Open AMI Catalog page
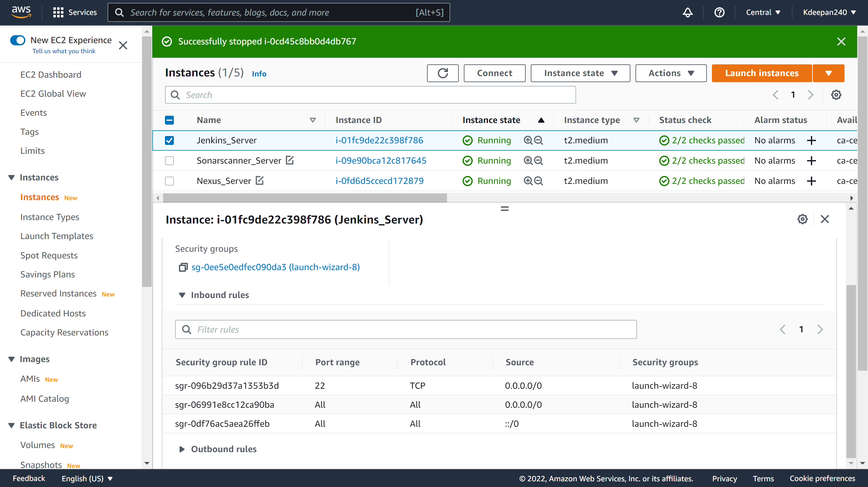This screenshot has width=868, height=487. [44, 399]
